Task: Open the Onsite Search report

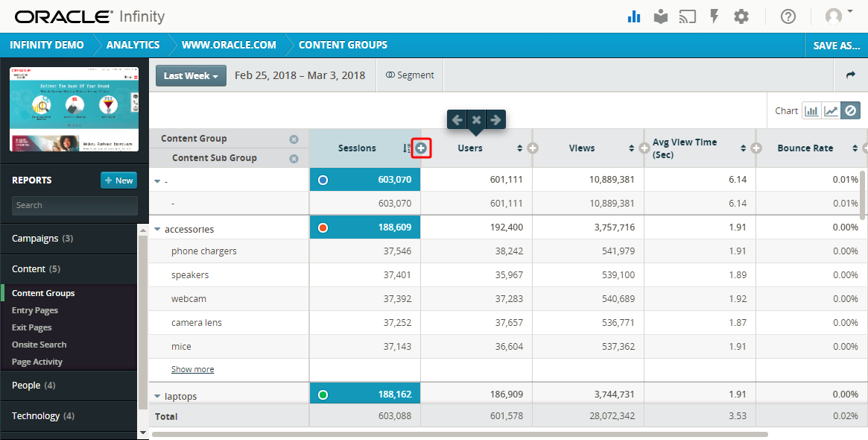Action: pyautogui.click(x=39, y=345)
